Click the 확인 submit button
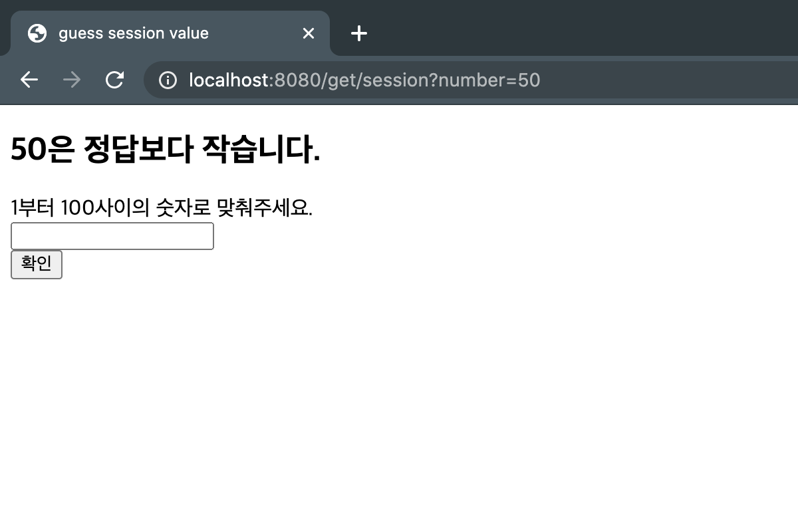Viewport: 798px width, 532px height. 36,264
